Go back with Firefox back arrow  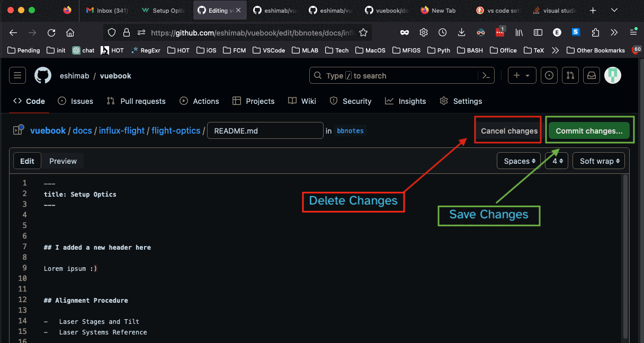[x=14, y=32]
